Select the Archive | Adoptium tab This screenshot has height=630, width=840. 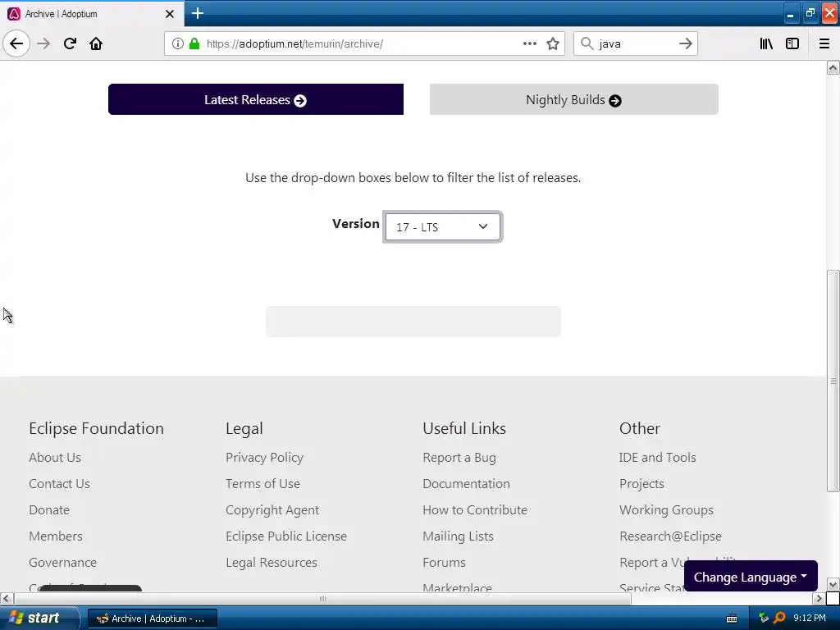[92, 14]
